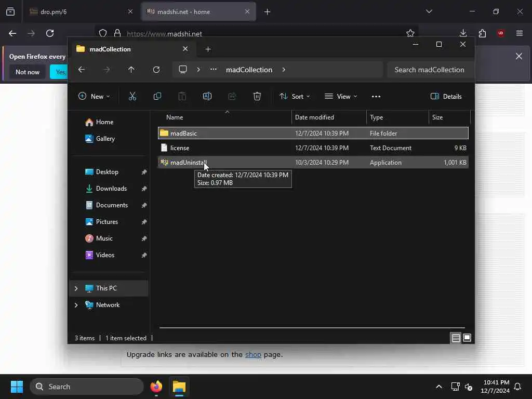
Task: Open Firefox tab overview icon at top left
Action: [10, 12]
